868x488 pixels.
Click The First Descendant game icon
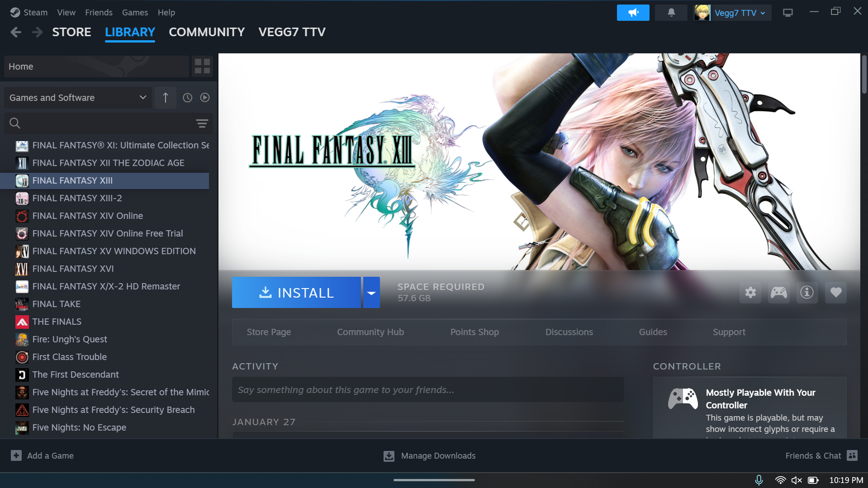pos(22,375)
